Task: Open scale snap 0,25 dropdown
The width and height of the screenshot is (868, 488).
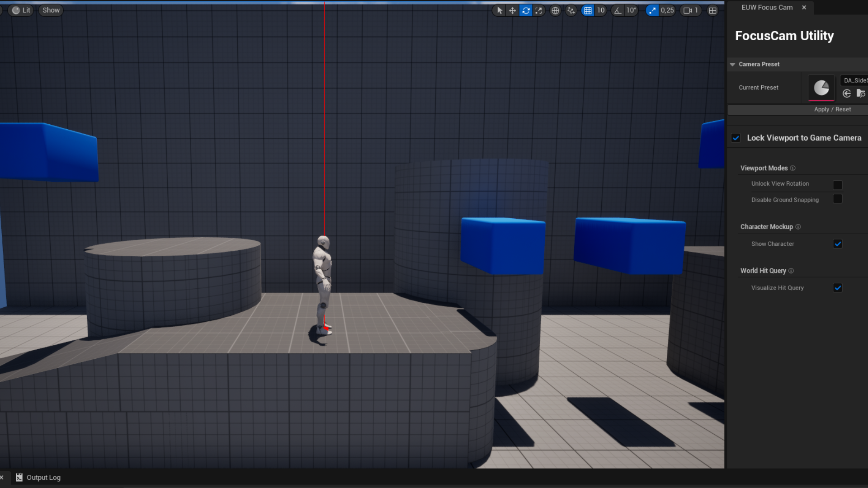Action: 667,10
